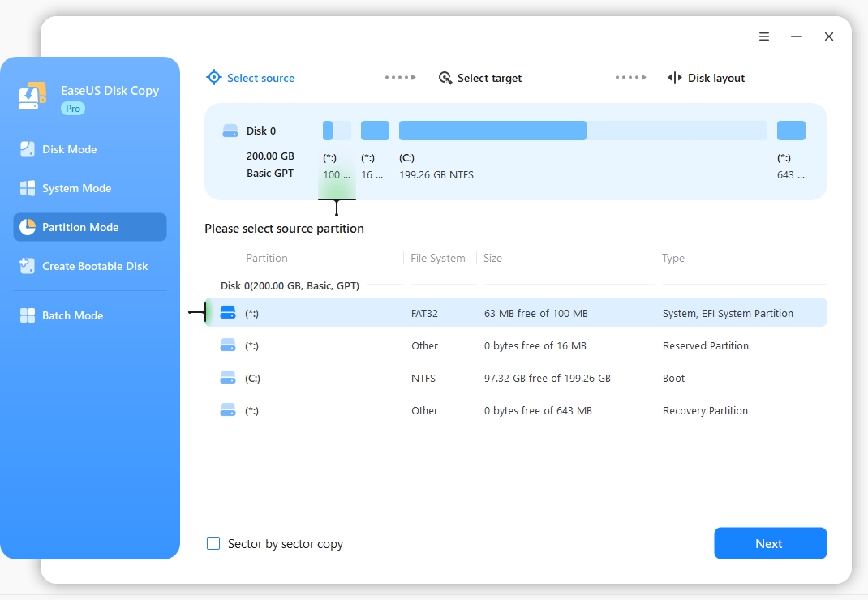868x600 pixels.
Task: Select the 643 MB Recovery Partition row
Action: click(519, 410)
